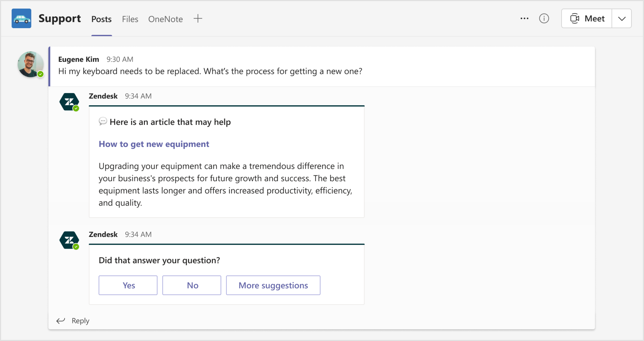Open the more options ellipsis menu
The height and width of the screenshot is (341, 644).
524,18
